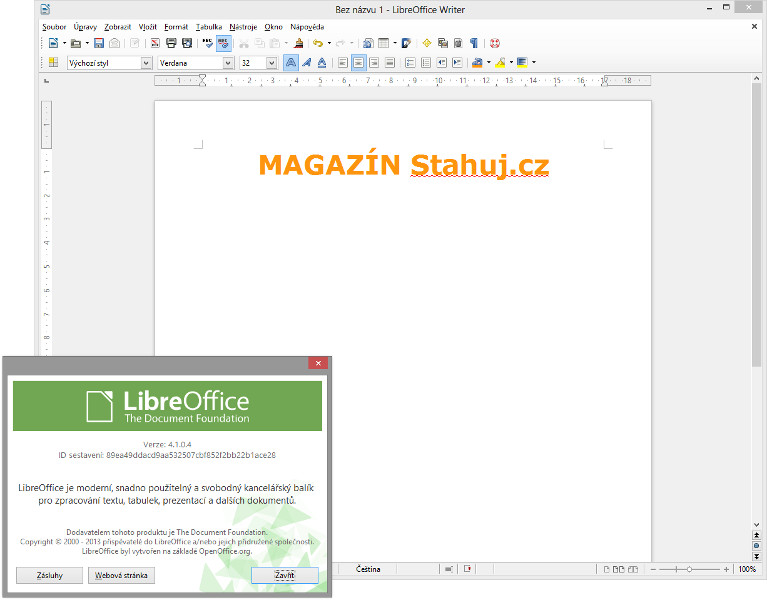Toggle nonprinting characters pilcrow icon

click(474, 44)
